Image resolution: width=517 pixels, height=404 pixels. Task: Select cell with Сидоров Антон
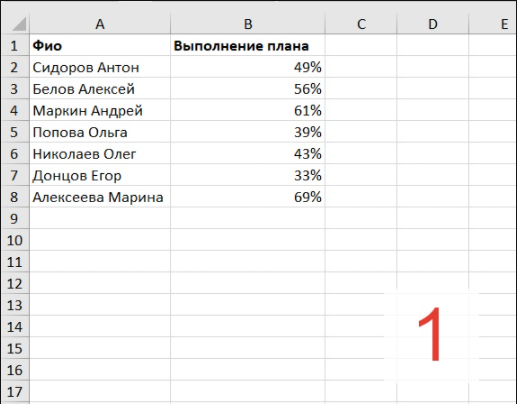(x=100, y=67)
